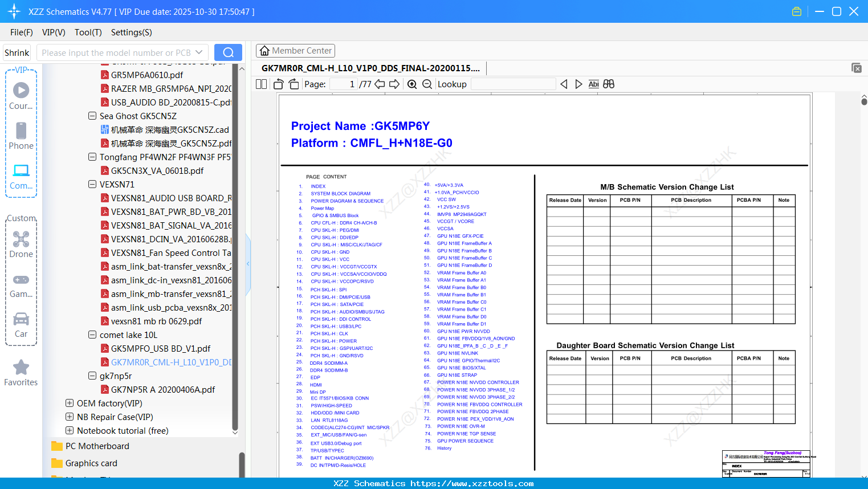Toggle the two-page view icon
Viewport: 868px width, 489px height.
point(261,84)
